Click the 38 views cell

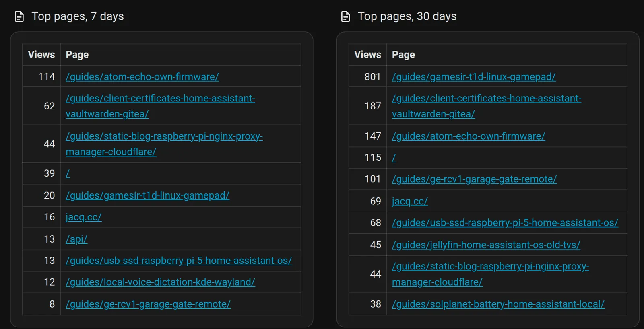(367, 304)
